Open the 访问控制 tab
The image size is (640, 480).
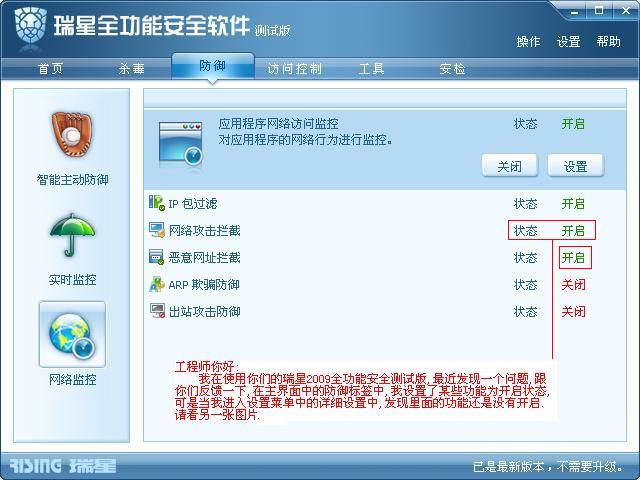pos(294,68)
